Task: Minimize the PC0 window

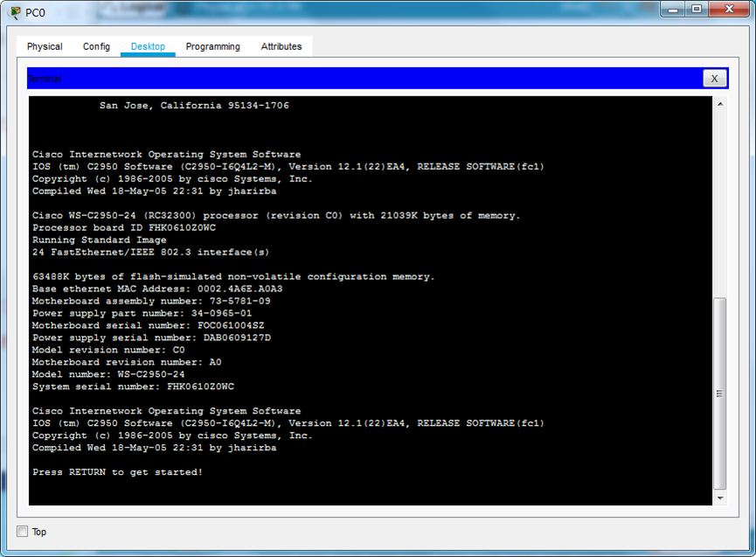Action: (x=674, y=9)
